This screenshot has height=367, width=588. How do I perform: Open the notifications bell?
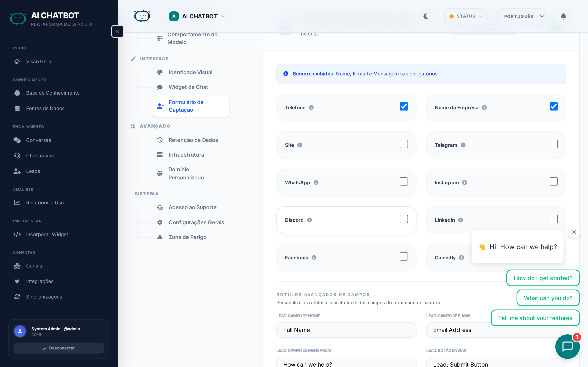click(563, 16)
